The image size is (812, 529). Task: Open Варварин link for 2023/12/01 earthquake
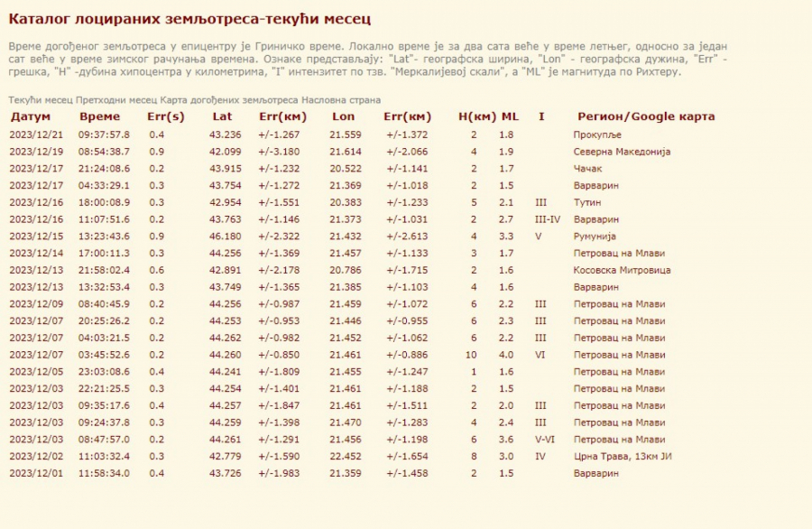tap(596, 473)
